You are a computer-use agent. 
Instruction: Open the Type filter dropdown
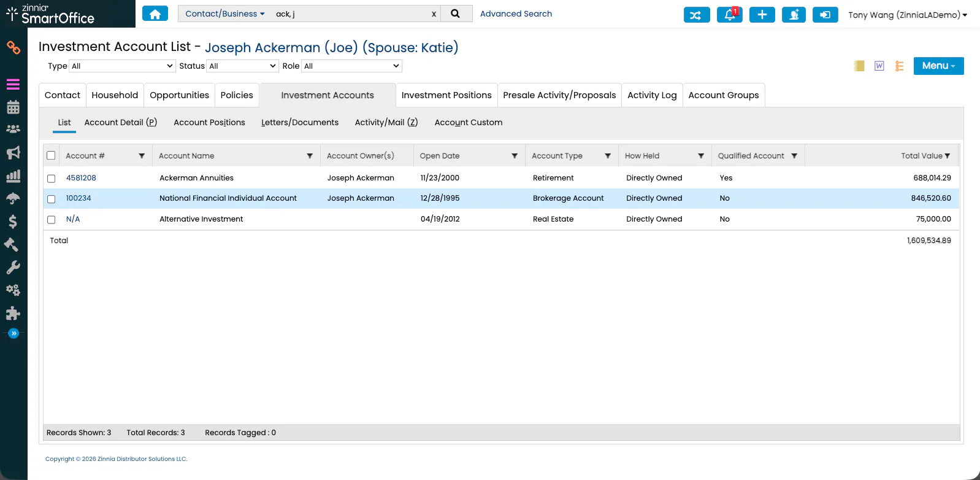click(x=123, y=66)
